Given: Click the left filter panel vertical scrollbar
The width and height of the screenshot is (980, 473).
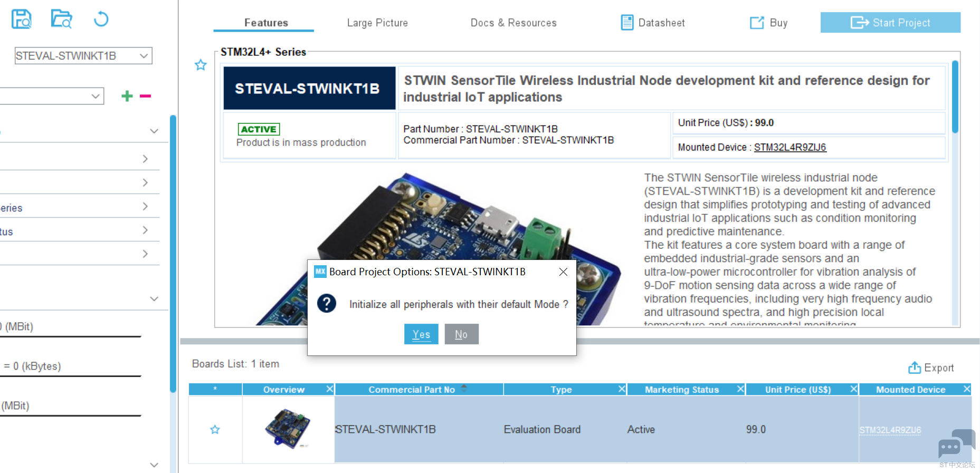Looking at the screenshot, I should (x=173, y=254).
